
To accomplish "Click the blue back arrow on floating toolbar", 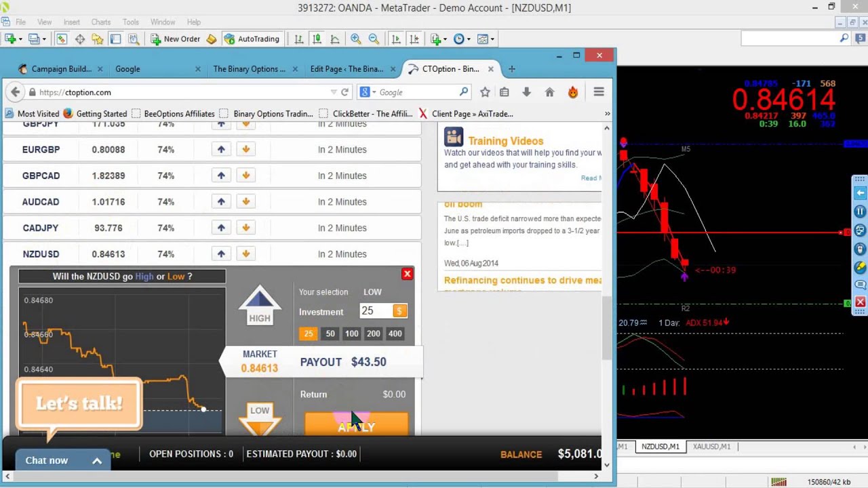I will click(x=860, y=193).
